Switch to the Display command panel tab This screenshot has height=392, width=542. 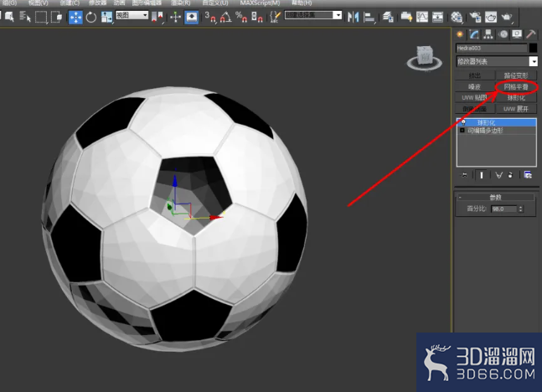517,34
